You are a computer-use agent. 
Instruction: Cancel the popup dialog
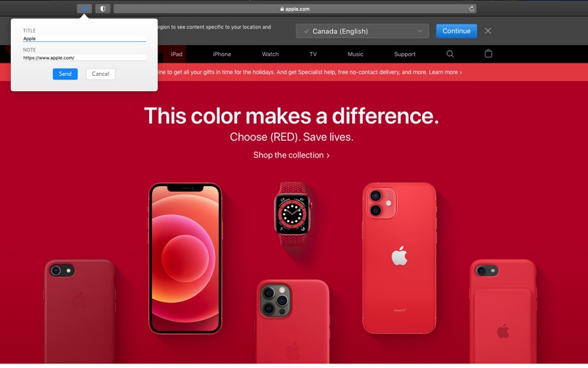point(101,74)
